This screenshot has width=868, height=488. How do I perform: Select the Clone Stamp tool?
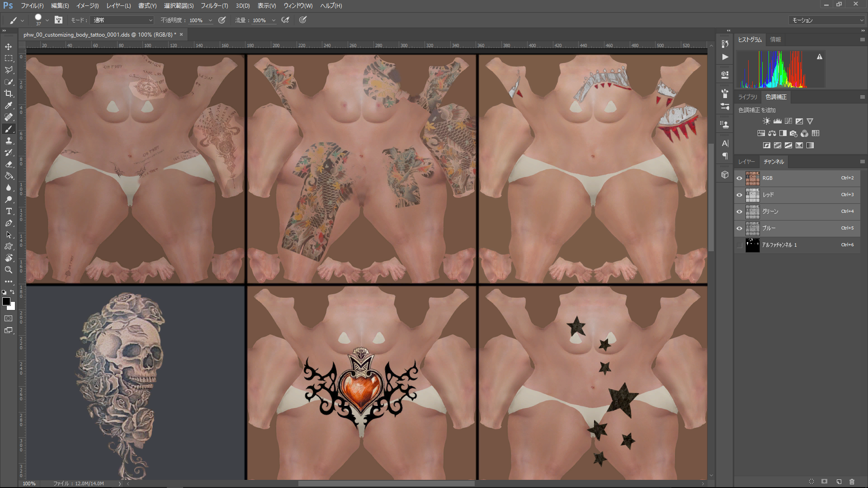point(9,141)
